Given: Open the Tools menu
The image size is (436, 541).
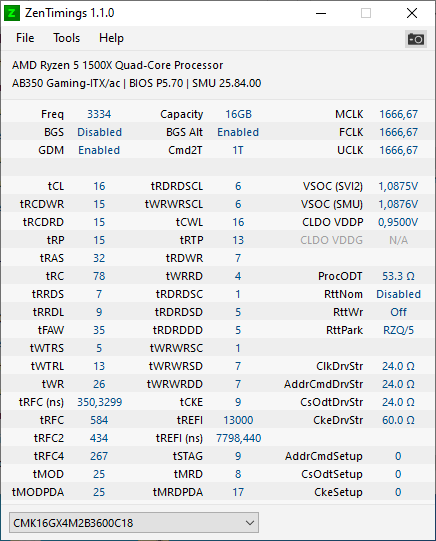Looking at the screenshot, I should click(66, 38).
